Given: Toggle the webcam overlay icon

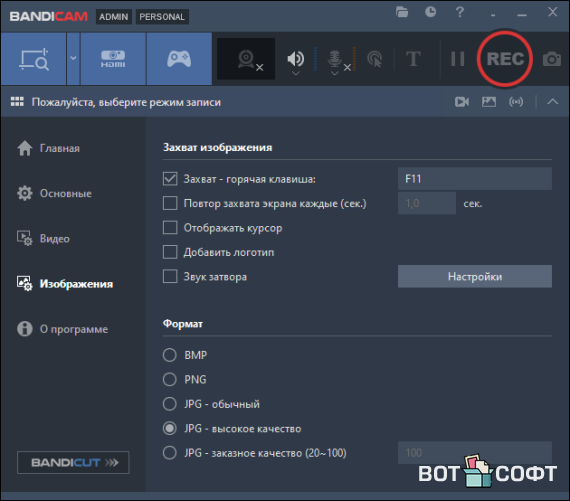Looking at the screenshot, I should tap(246, 59).
